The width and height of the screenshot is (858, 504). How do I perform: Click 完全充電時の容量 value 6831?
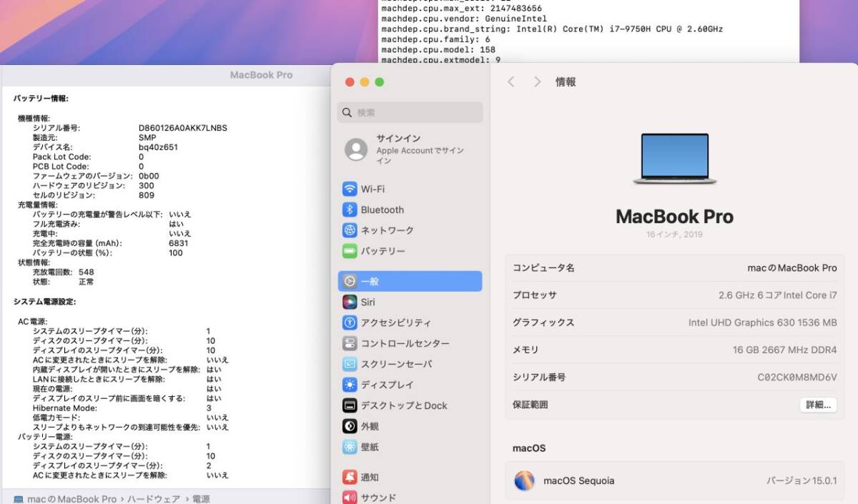178,243
